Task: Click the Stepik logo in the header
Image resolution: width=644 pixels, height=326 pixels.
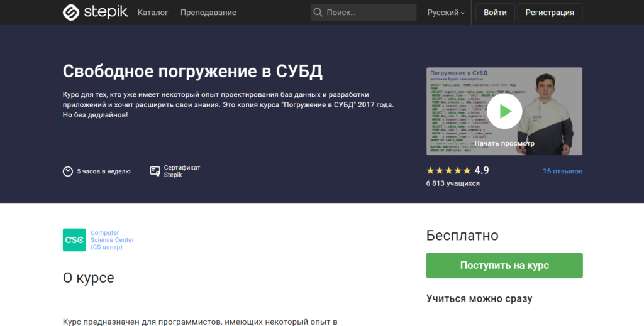Action: pos(95,13)
